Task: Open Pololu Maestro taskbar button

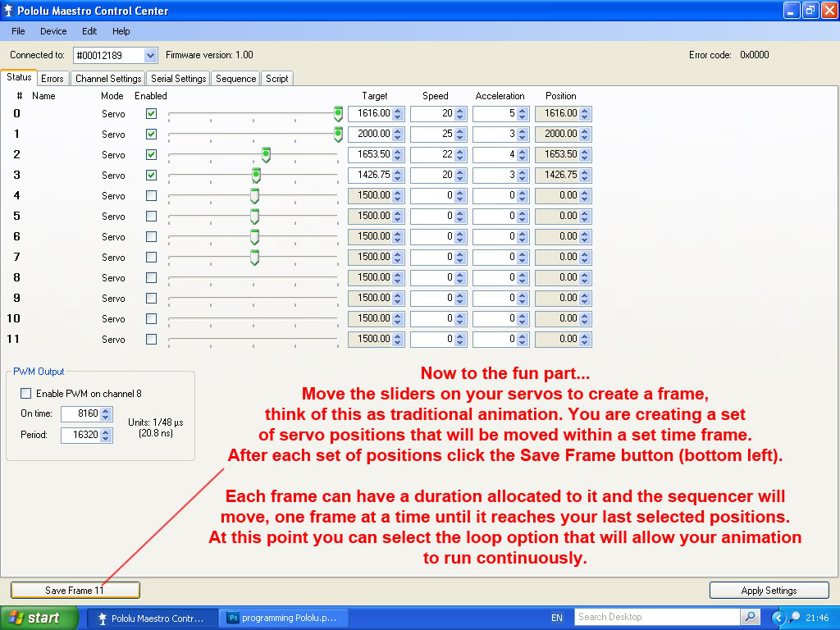Action: (x=152, y=618)
